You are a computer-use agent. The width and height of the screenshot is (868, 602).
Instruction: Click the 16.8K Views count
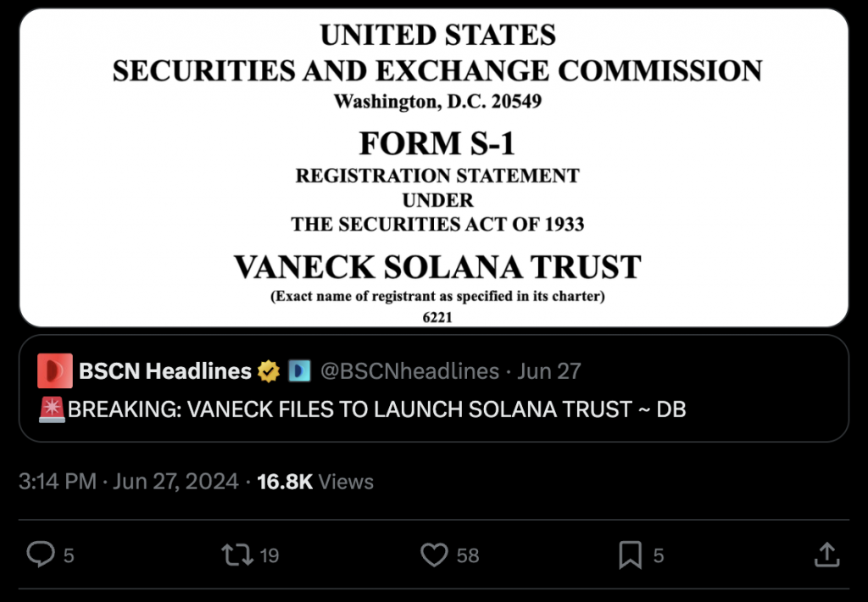(315, 482)
